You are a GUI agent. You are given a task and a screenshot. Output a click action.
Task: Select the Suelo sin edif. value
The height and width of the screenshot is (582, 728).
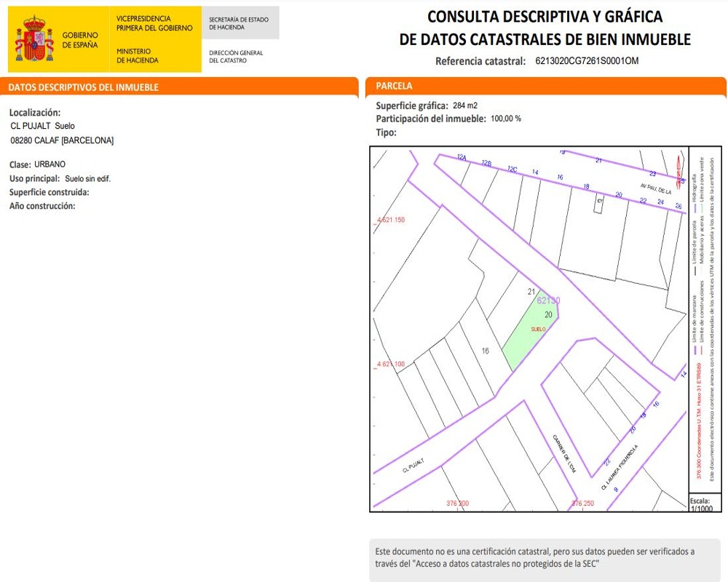(x=88, y=179)
